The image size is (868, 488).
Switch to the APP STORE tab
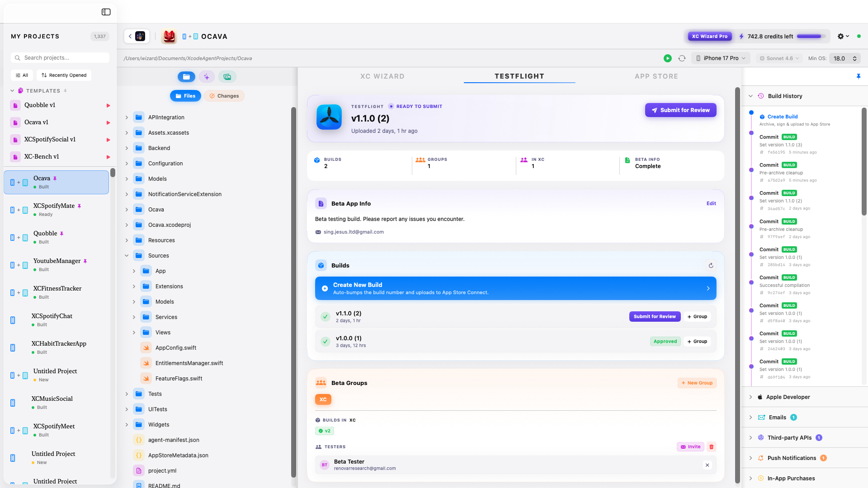656,76
